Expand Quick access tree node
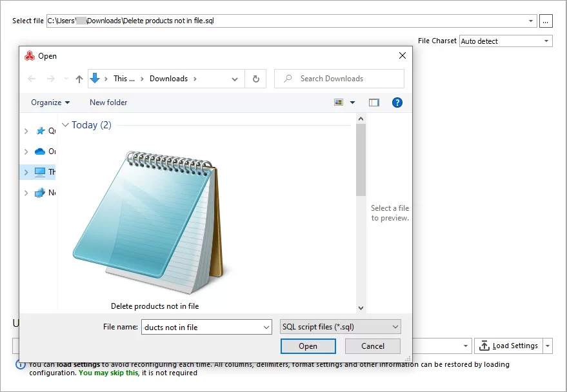This screenshot has width=567, height=392. pyautogui.click(x=26, y=131)
